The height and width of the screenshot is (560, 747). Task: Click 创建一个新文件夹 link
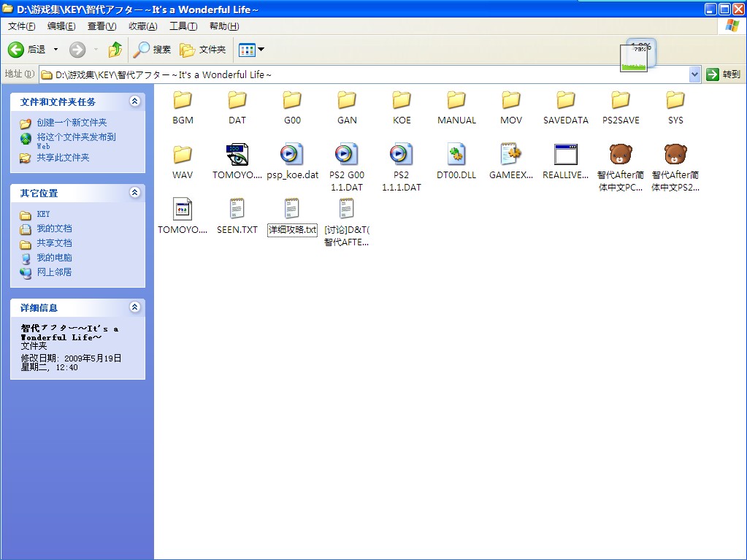point(72,123)
